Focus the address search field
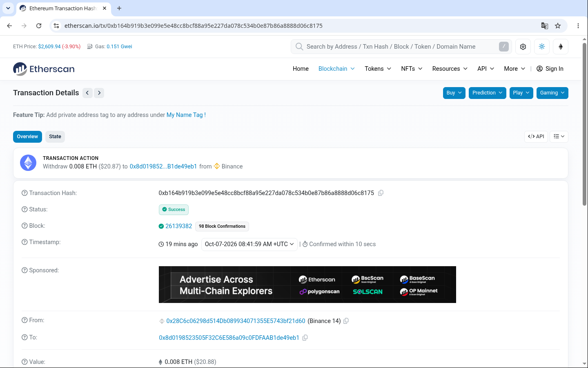This screenshot has width=588, height=368. 401,47
